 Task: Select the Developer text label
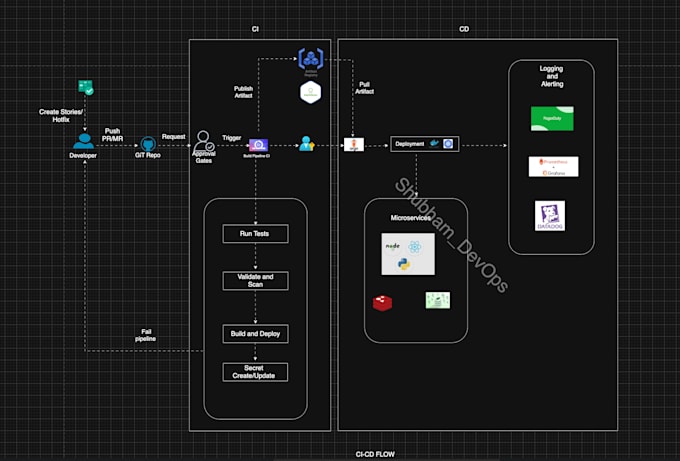[x=83, y=155]
